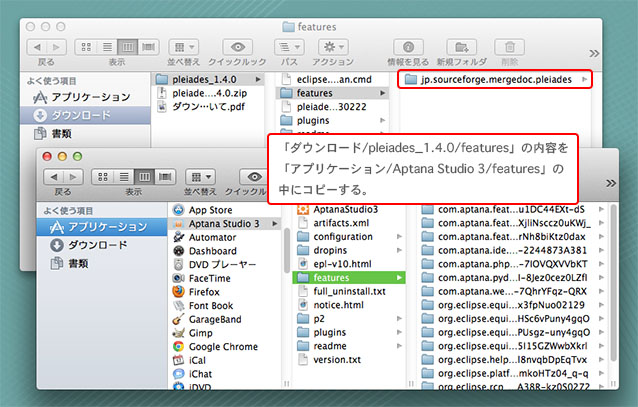Click back arrow in features window

pos(37,47)
